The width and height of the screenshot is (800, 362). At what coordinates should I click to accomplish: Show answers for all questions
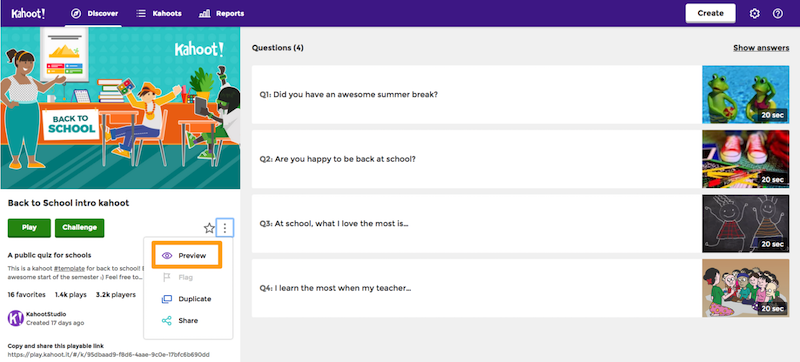pyautogui.click(x=761, y=48)
